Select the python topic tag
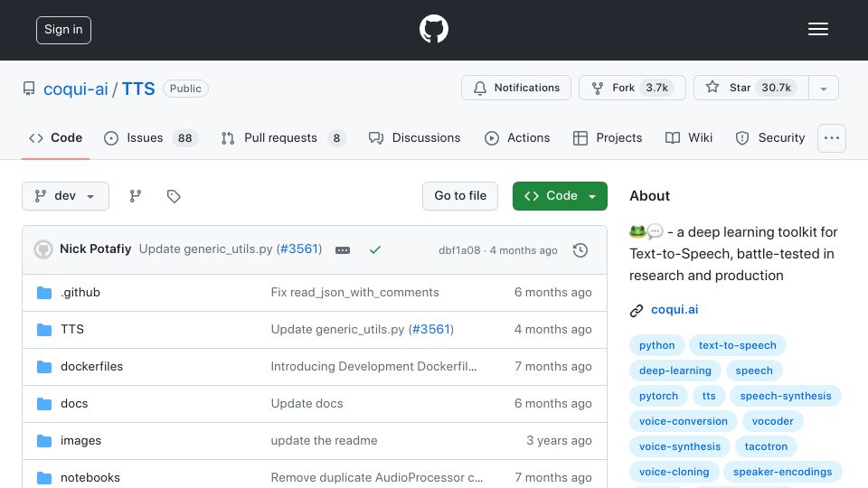 [x=657, y=345]
